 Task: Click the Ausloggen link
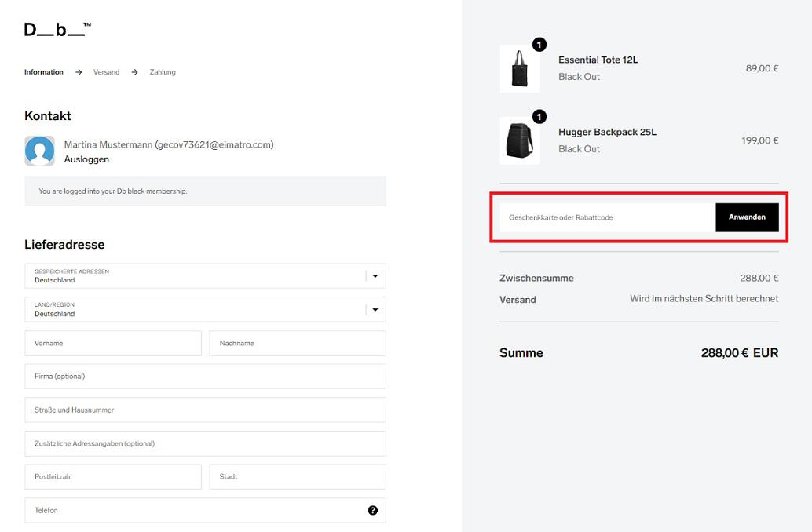pos(86,159)
